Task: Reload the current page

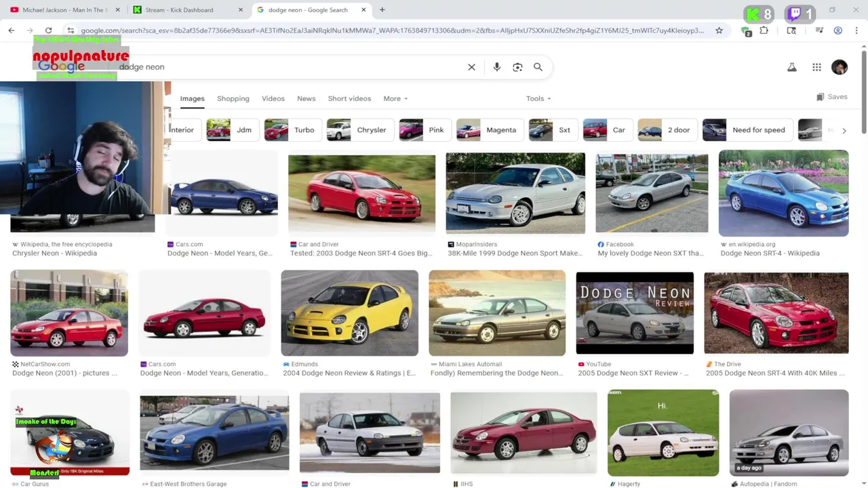Action: tap(48, 30)
